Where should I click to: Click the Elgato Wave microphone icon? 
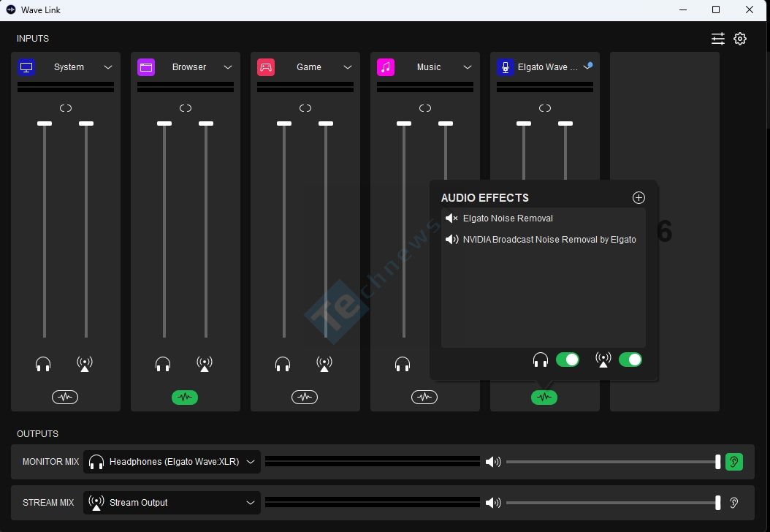[506, 67]
